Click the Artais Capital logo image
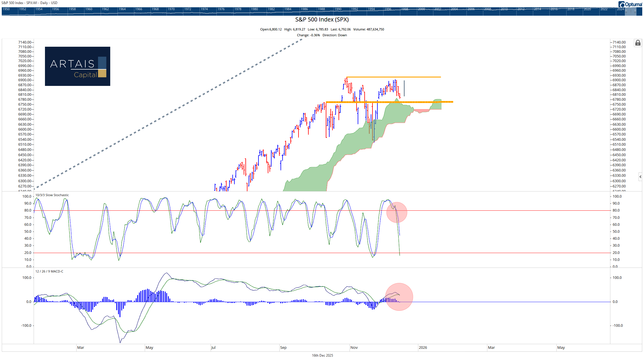 pyautogui.click(x=77, y=66)
